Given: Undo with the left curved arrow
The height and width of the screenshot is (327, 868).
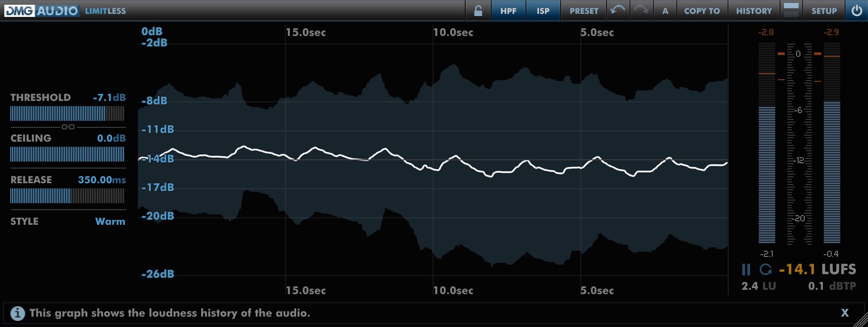Looking at the screenshot, I should point(617,10).
